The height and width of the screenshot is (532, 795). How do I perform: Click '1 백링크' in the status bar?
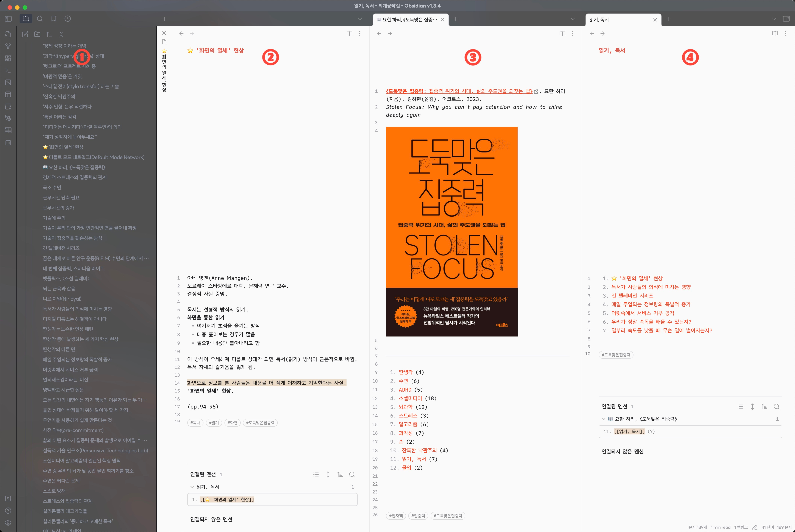click(741, 527)
